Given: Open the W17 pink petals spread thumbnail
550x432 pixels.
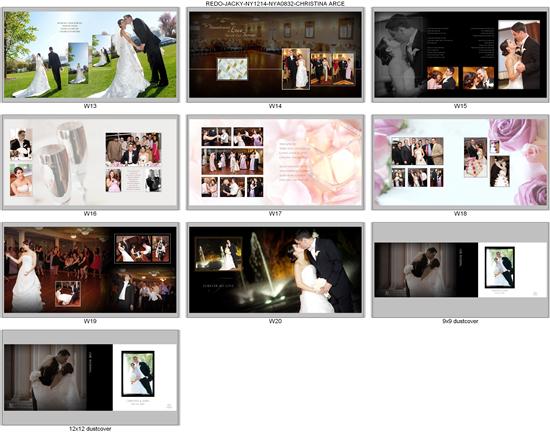Looking at the screenshot, I should click(x=275, y=162).
